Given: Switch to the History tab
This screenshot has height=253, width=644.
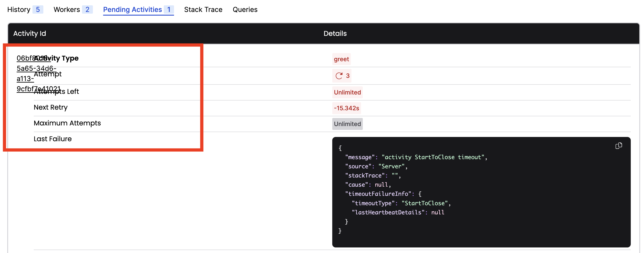Looking at the screenshot, I should coord(19,9).
